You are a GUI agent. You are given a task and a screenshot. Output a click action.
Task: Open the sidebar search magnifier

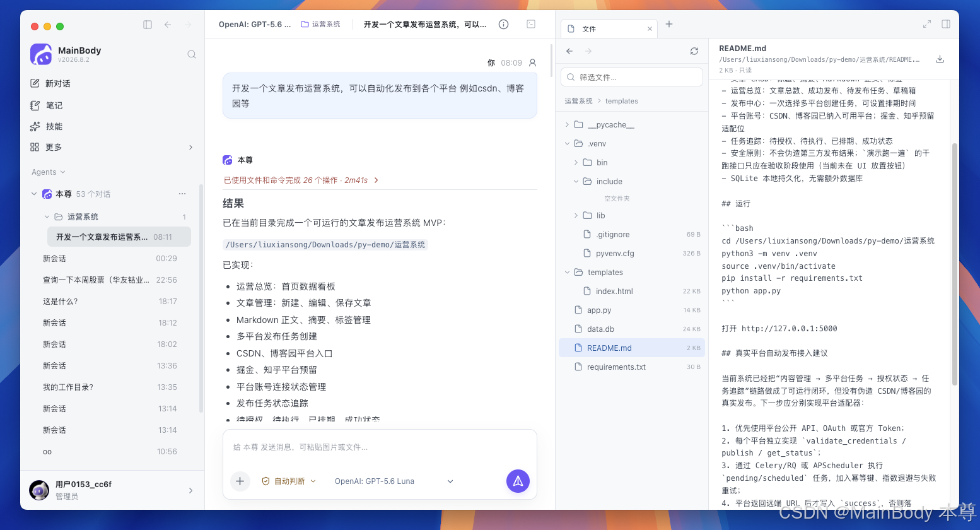pyautogui.click(x=192, y=54)
